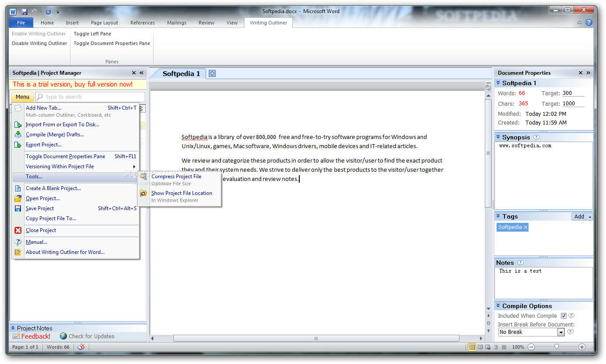Open the Microsoft Word Help question mark icon

coord(589,23)
